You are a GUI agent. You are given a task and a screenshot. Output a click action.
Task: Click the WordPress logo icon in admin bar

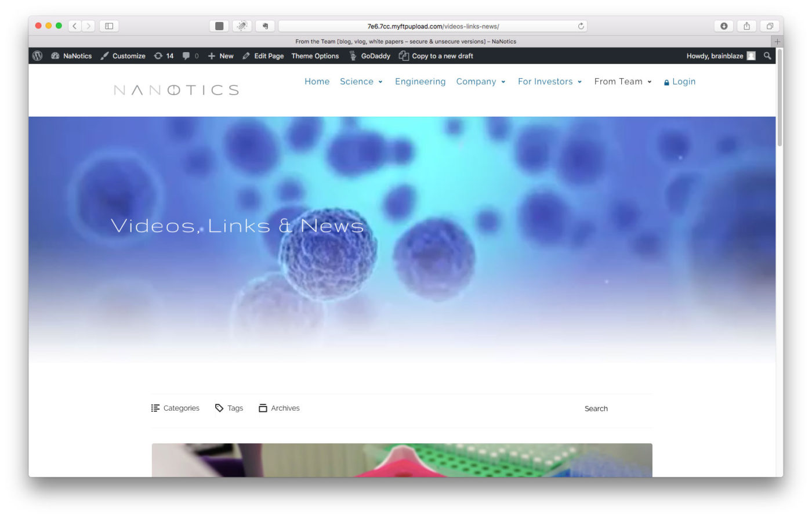[38, 56]
